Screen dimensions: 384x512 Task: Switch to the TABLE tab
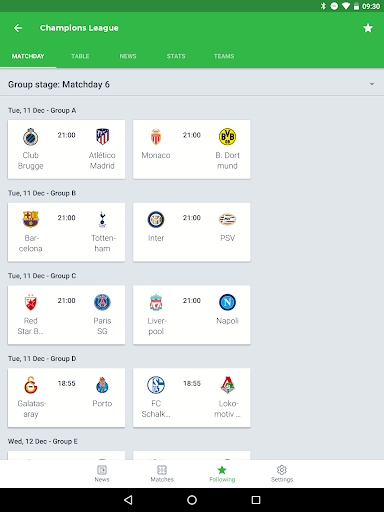[x=80, y=56]
